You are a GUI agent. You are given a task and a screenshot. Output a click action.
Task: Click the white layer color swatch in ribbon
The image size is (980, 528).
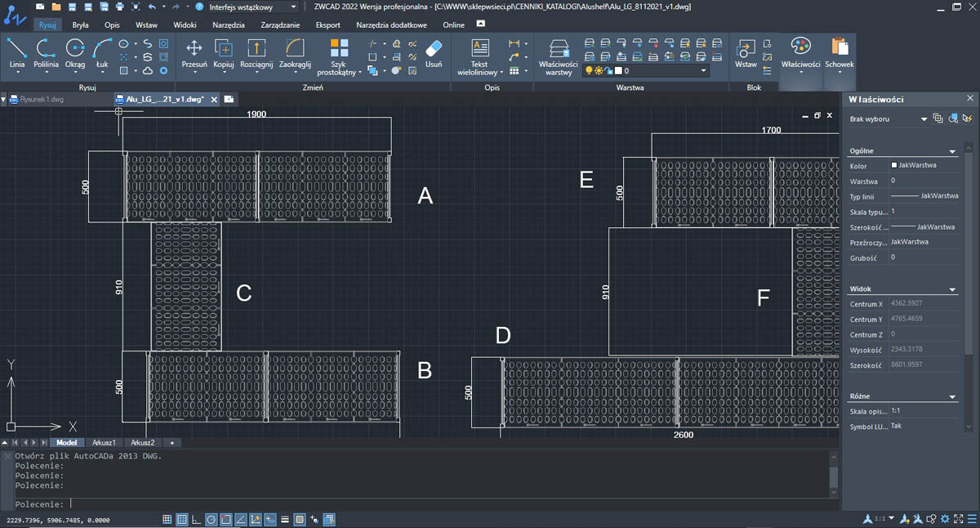618,71
